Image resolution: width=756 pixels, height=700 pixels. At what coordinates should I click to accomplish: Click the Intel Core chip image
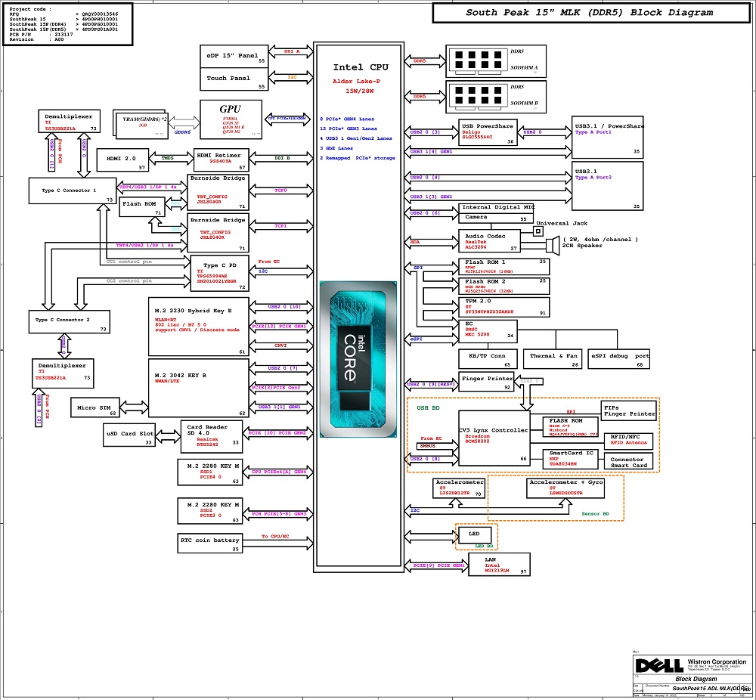click(x=358, y=359)
